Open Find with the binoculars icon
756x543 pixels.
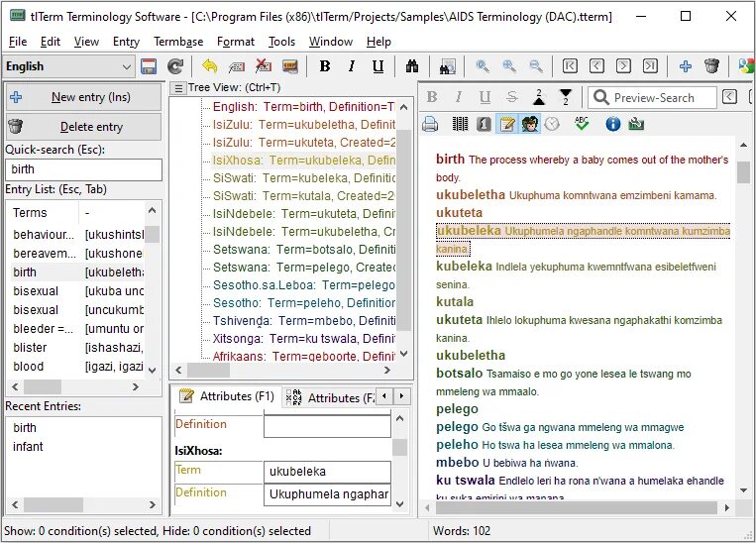click(412, 66)
